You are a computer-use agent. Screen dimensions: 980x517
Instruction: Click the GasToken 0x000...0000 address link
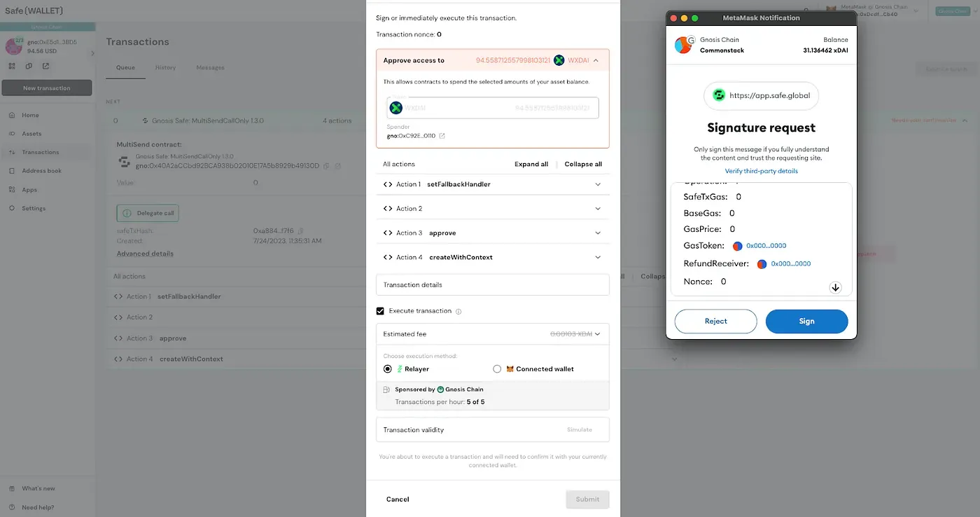(x=766, y=246)
